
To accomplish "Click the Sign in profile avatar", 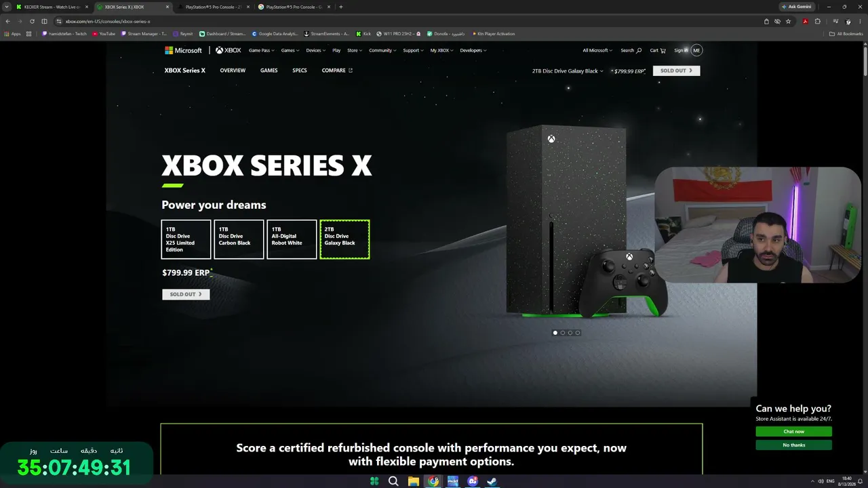I will coord(696,50).
